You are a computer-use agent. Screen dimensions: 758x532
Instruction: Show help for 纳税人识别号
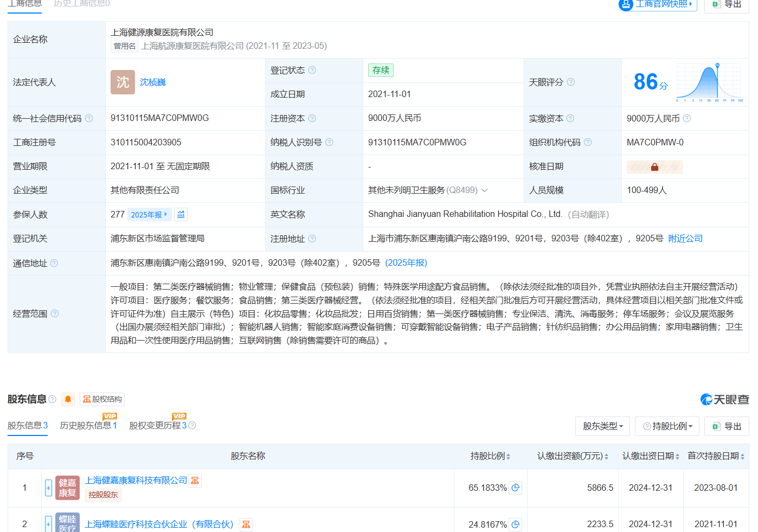(x=329, y=142)
